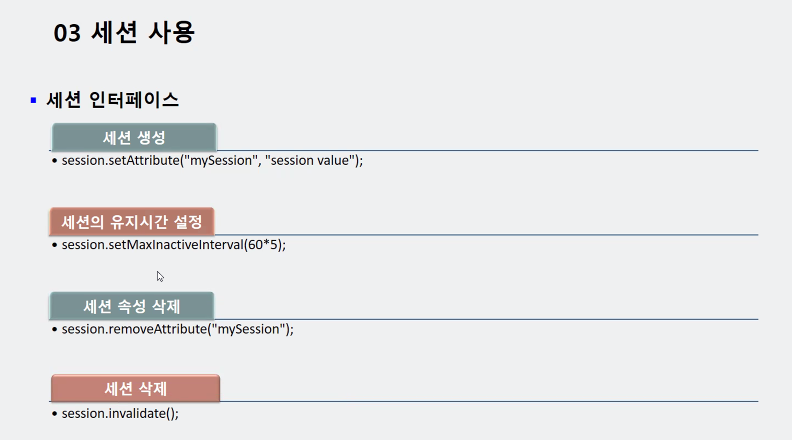Click the '세션 삭제' header box
Viewport: 792px width, 440px height.
tap(135, 388)
